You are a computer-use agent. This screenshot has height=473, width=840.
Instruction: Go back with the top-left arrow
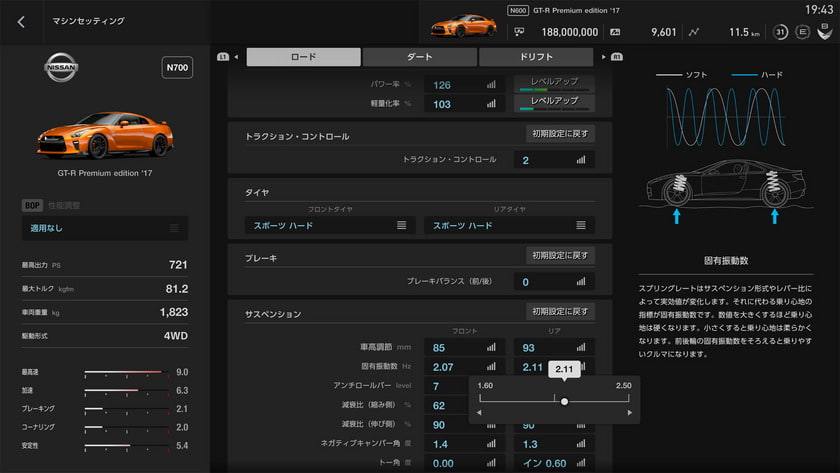(21, 22)
